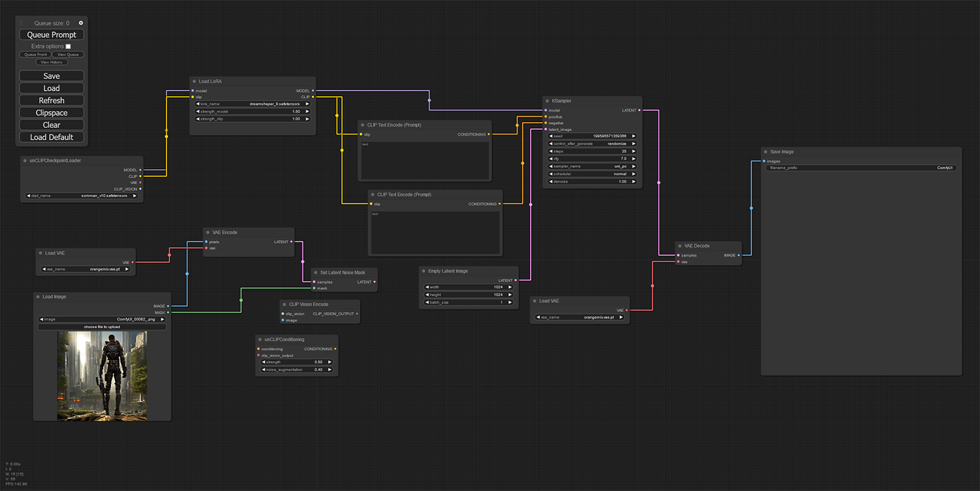Image resolution: width=980 pixels, height=491 pixels.
Task: Click the MASK output port on Load Image
Action: pos(168,312)
